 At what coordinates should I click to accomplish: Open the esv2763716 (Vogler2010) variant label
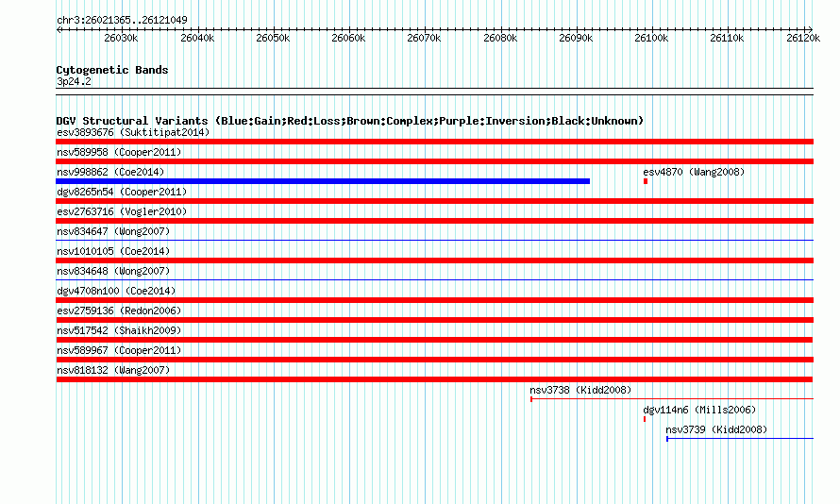point(122,211)
